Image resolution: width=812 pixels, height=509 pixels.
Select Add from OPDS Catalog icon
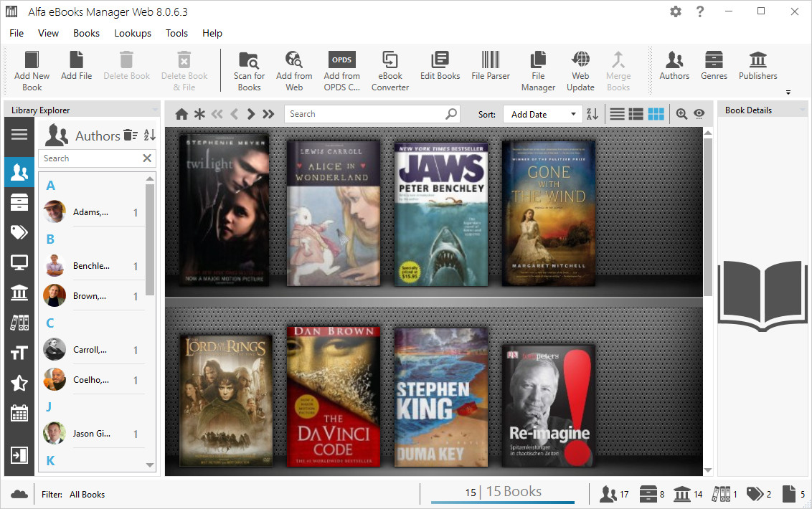(x=341, y=60)
